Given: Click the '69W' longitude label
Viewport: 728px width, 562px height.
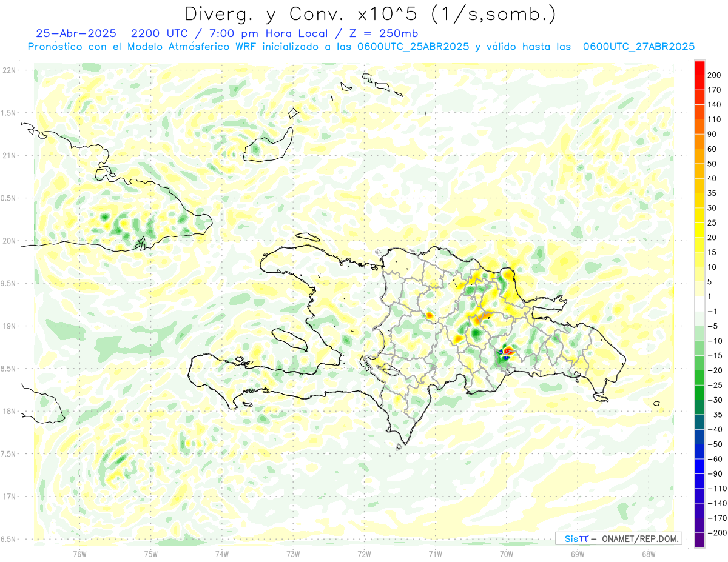Looking at the screenshot, I should click(x=578, y=554).
